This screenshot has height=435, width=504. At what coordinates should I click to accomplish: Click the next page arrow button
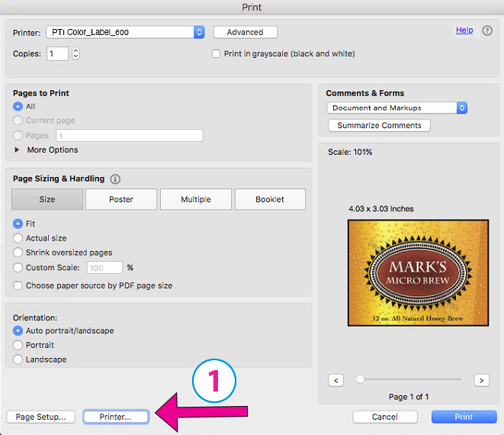click(x=481, y=380)
